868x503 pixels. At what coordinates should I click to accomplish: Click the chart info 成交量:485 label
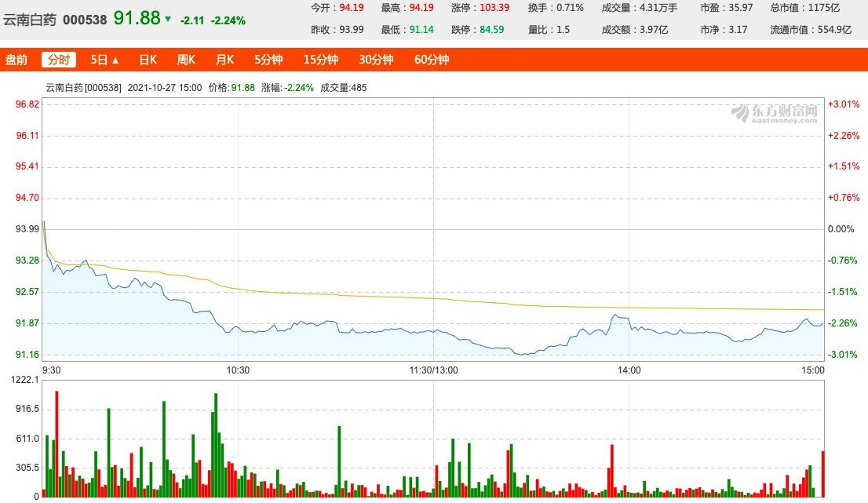click(x=343, y=87)
